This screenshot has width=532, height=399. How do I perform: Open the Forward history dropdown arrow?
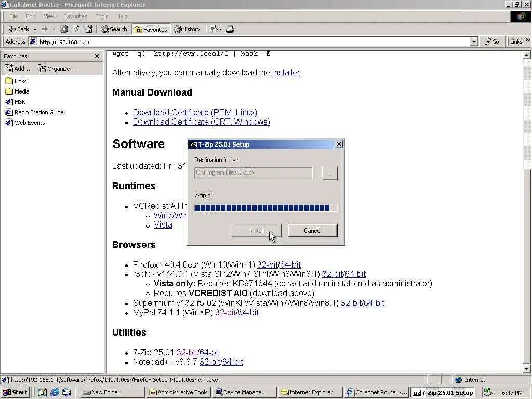coord(54,30)
